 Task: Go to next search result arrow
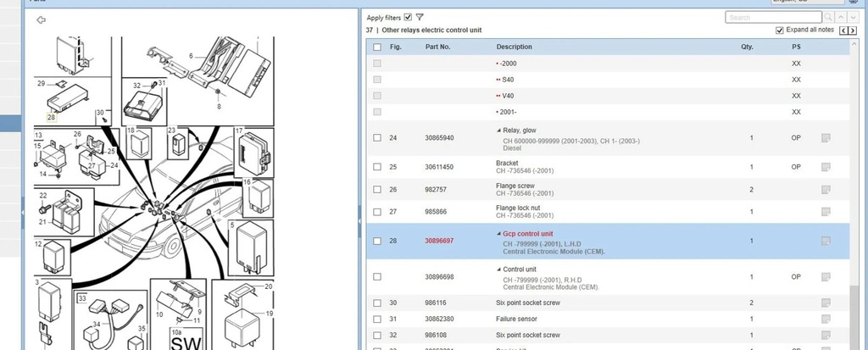pos(853,17)
